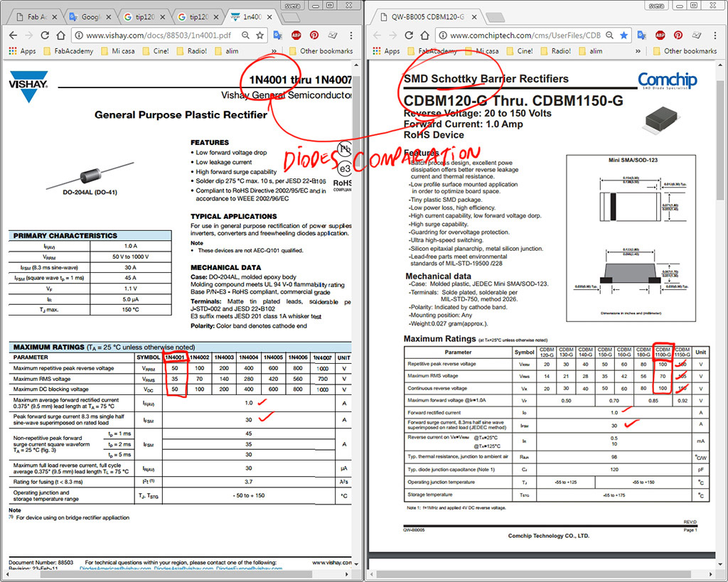Click 'Maximum Ratings' heading in Comchip datasheet
Viewport: 728px width, 582px height.
[x=439, y=338]
